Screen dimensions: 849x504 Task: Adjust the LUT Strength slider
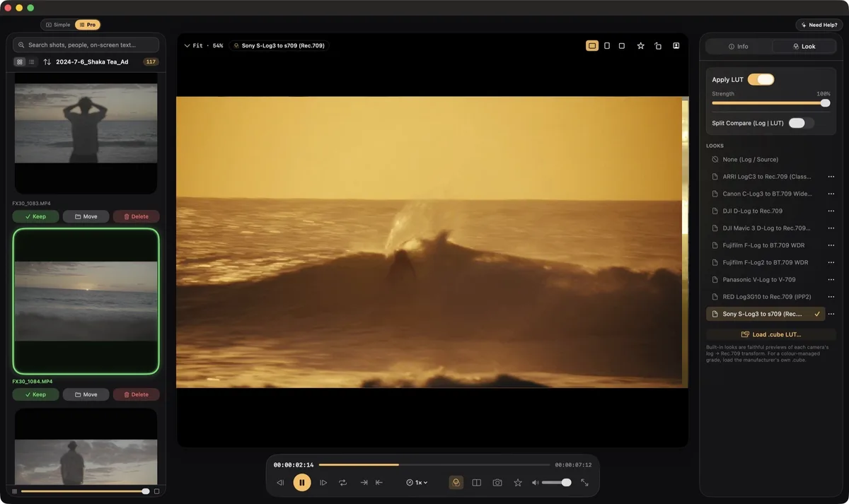coord(770,103)
